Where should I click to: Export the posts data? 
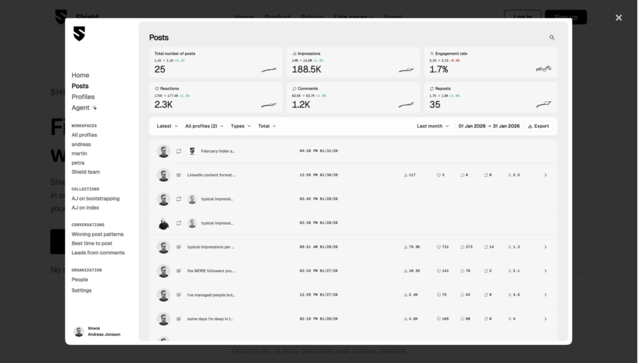pos(540,126)
